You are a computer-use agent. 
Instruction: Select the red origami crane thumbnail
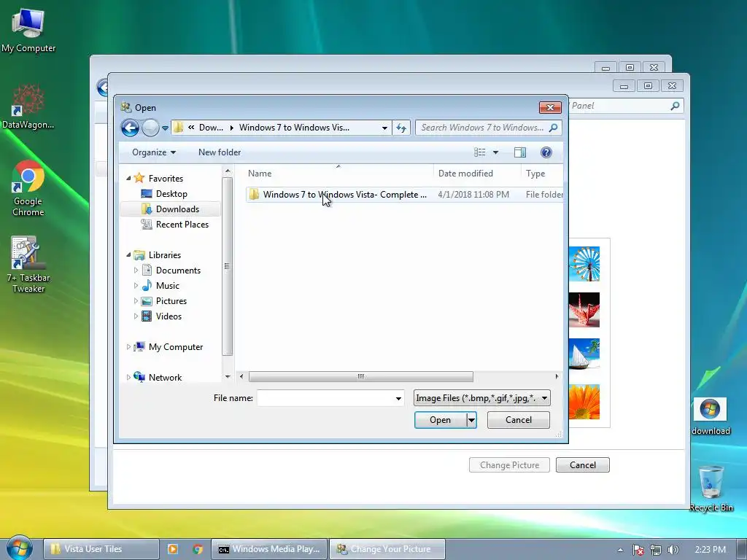point(584,310)
